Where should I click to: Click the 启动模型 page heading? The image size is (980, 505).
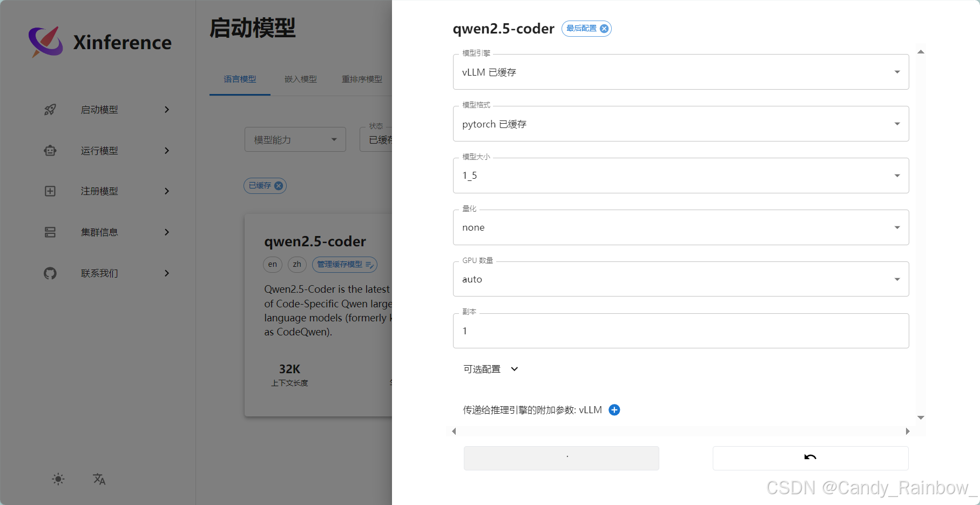(252, 28)
